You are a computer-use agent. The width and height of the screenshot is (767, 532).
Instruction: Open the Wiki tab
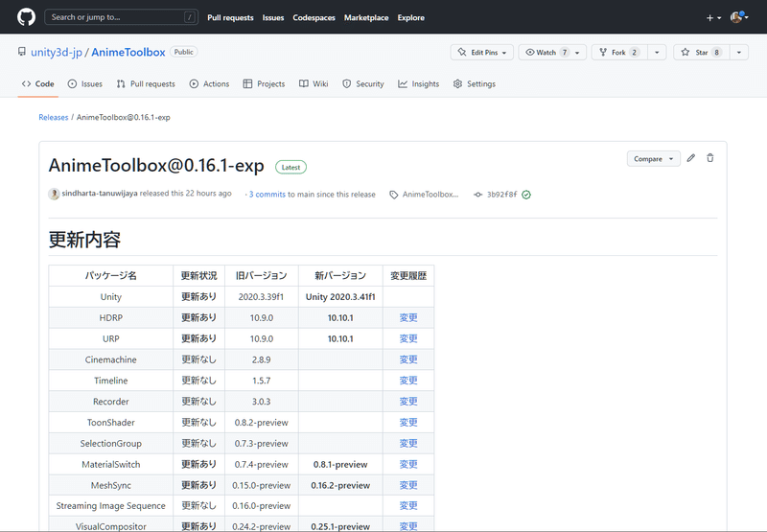(x=314, y=83)
